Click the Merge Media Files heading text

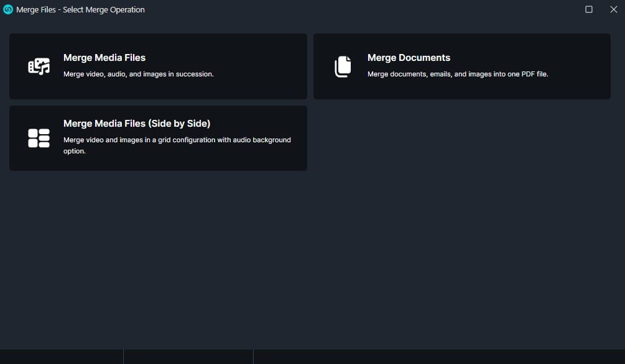point(104,57)
